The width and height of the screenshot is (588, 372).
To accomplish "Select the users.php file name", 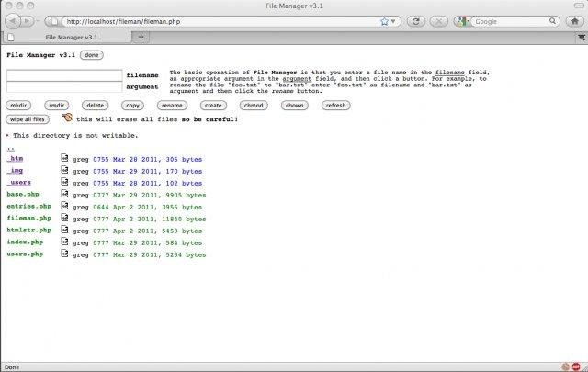I will (25, 254).
